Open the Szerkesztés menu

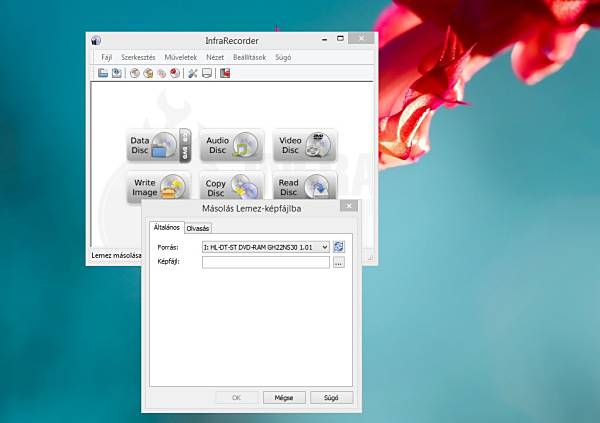click(138, 57)
